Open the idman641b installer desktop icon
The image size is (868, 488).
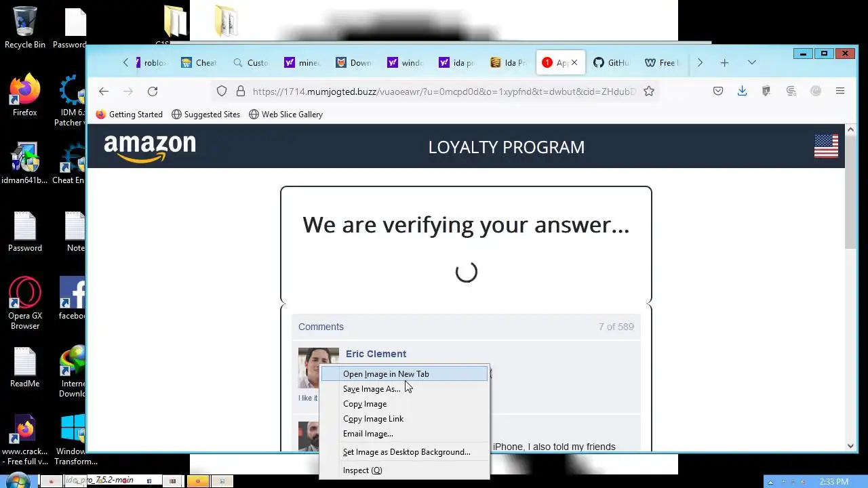(x=25, y=163)
